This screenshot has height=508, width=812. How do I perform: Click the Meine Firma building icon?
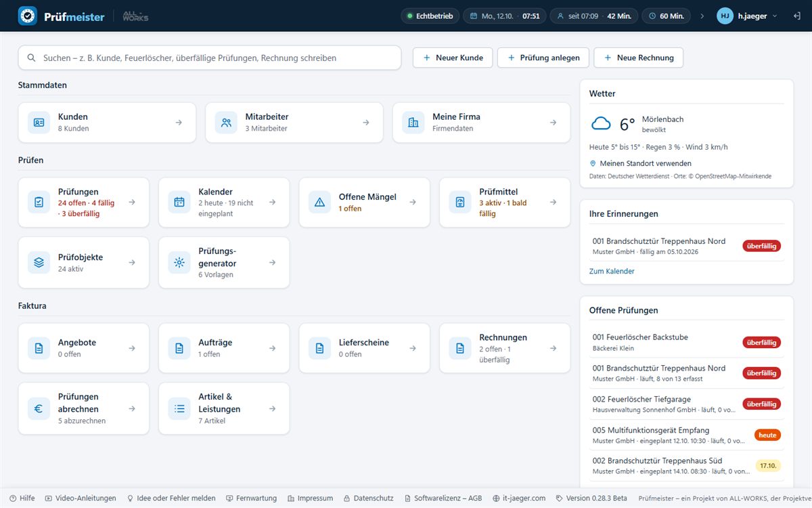(x=413, y=123)
